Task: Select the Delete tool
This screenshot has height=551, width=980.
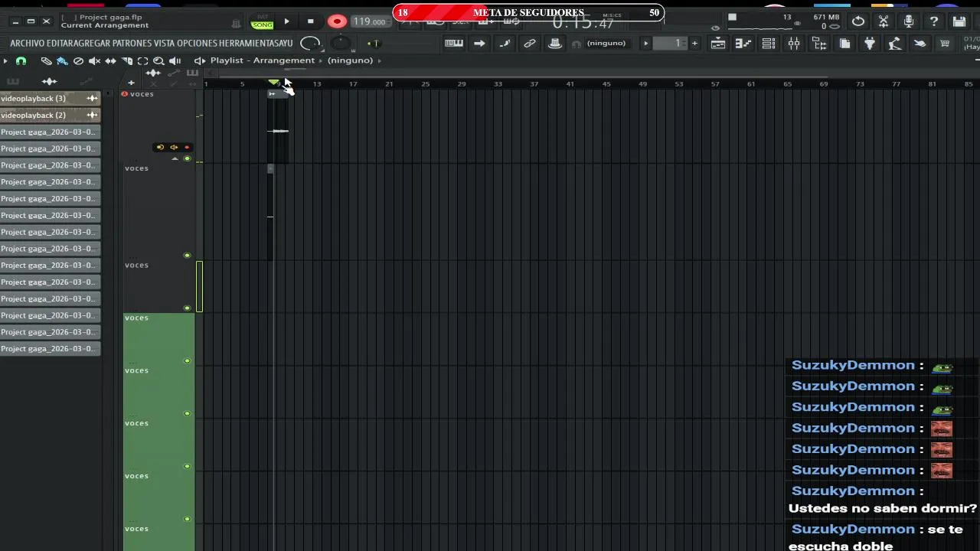Action: tap(78, 60)
